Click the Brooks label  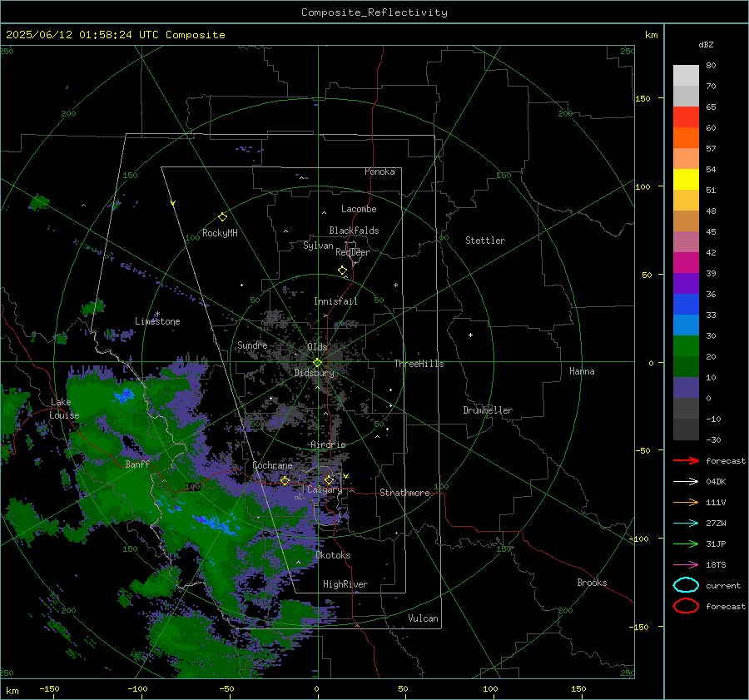point(592,583)
